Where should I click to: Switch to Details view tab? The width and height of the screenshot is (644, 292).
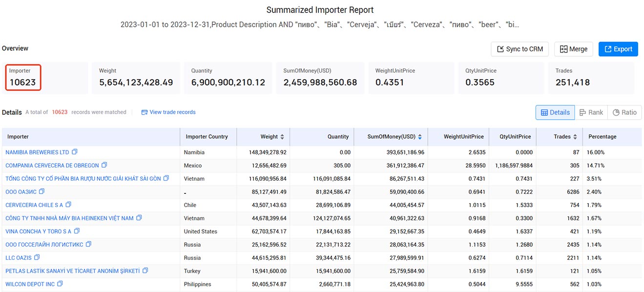555,112
